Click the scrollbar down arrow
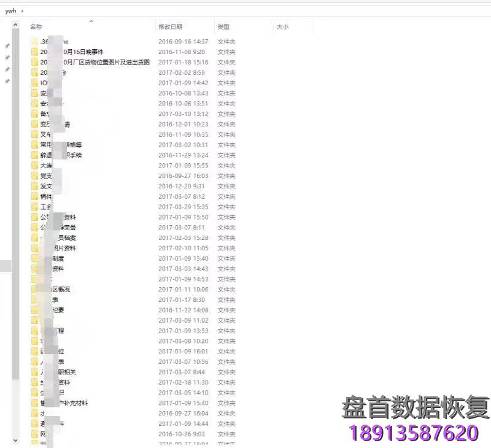 tap(15, 441)
